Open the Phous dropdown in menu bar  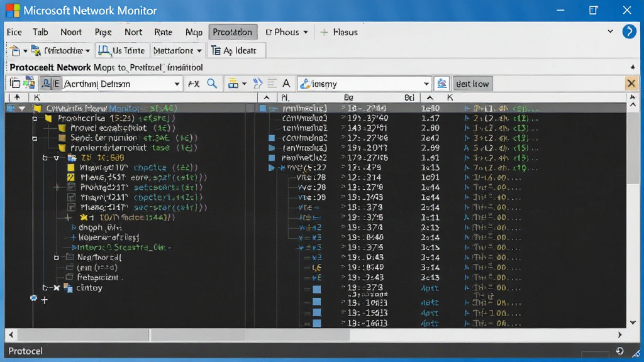[x=287, y=32]
